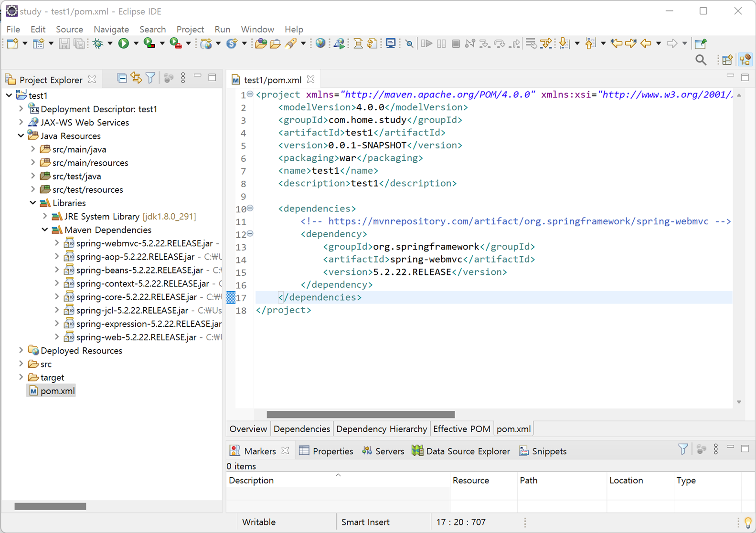Fold the dependencies element at line 10
The image size is (756, 533).
pyautogui.click(x=250, y=209)
